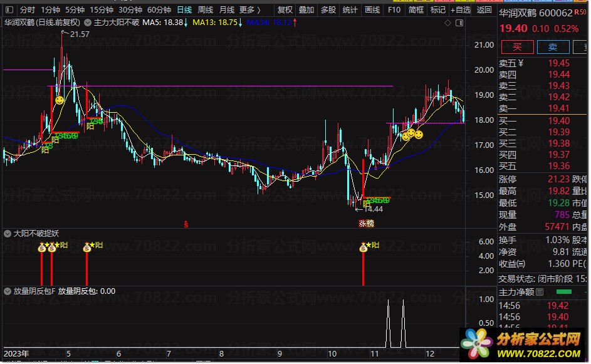Image resolution: width=591 pixels, height=364 pixels.
Task: Select the 30分钟 chart period
Action: (130, 10)
